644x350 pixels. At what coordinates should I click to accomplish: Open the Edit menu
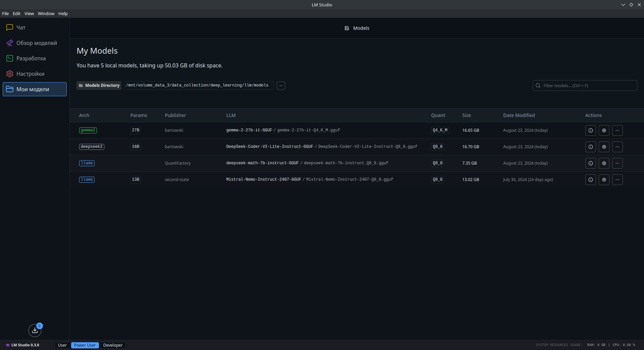tap(16, 13)
